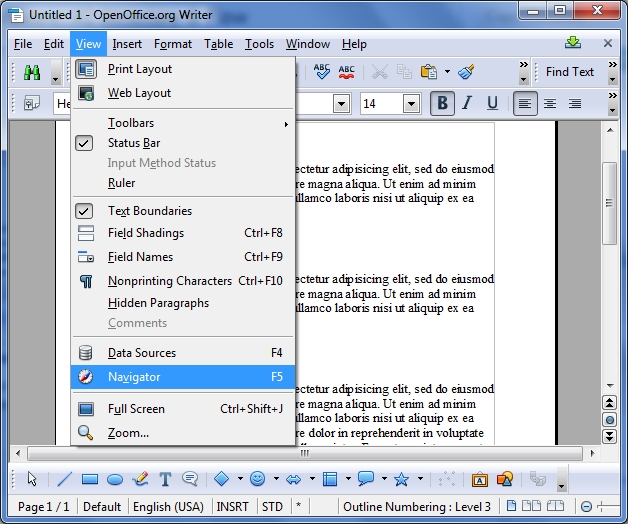The image size is (628, 524).
Task: Open Navigator from View menu
Action: pos(183,377)
